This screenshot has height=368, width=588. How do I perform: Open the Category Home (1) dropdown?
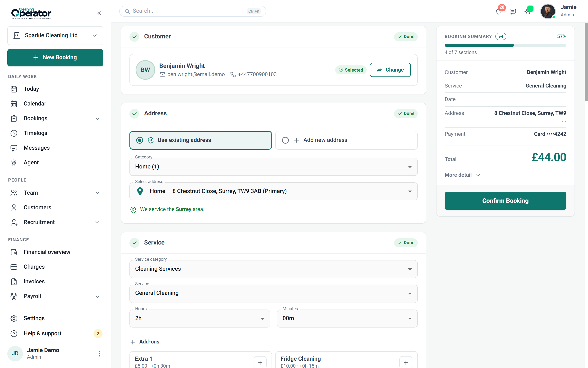pos(273,167)
